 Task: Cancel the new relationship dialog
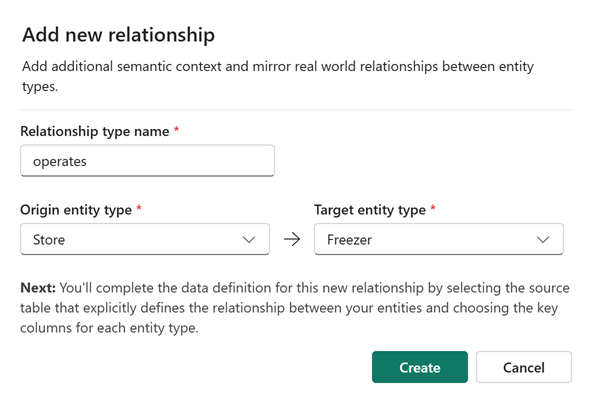coord(524,367)
